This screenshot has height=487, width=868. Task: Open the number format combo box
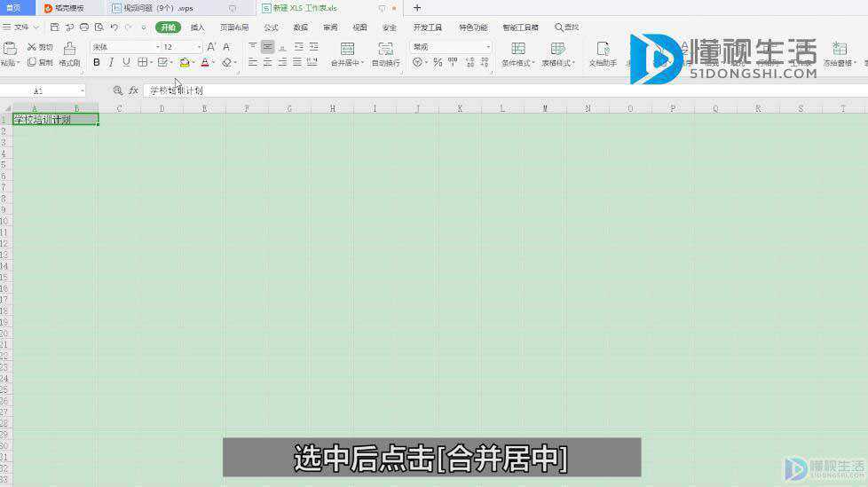(451, 47)
